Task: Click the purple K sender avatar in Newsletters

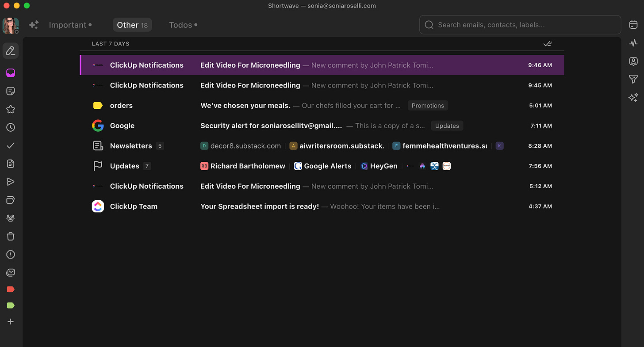Action: tap(499, 146)
